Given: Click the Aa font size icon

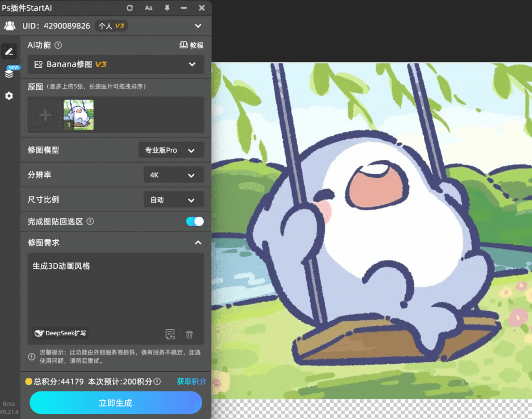Looking at the screenshot, I should point(149,8).
